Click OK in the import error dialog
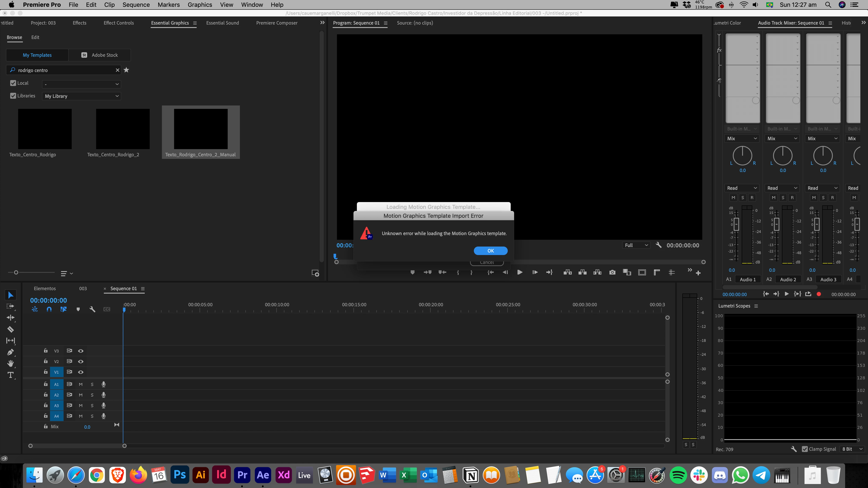This screenshot has height=488, width=868. pyautogui.click(x=490, y=251)
